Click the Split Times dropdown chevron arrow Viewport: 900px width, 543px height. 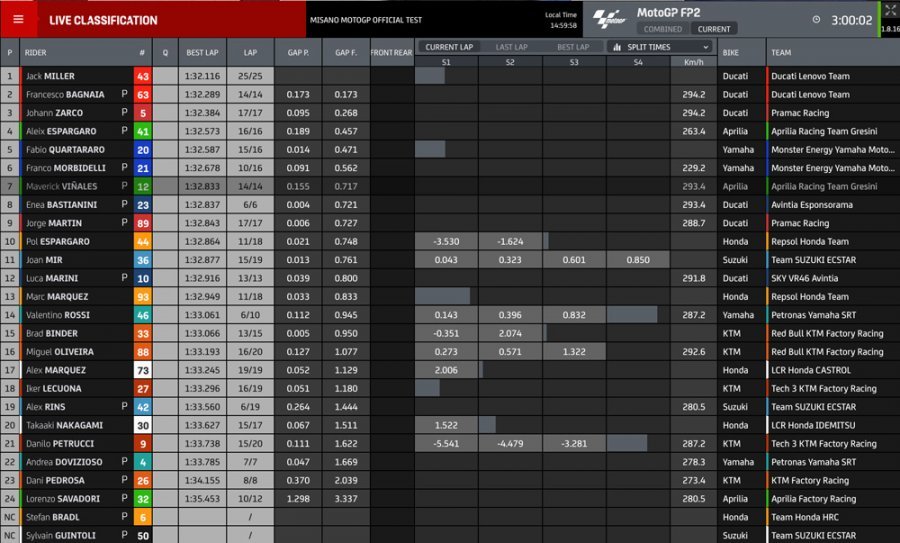click(x=704, y=47)
